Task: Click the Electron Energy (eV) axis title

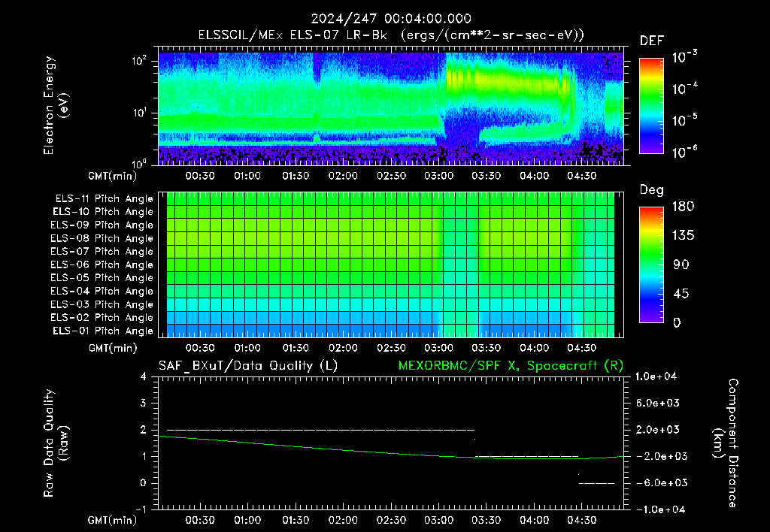Action: [x=56, y=105]
